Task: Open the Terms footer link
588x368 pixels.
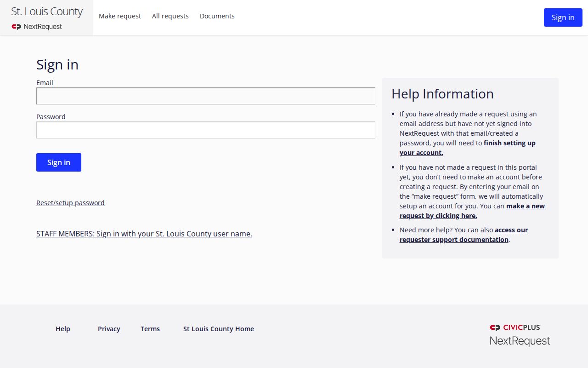Action: pyautogui.click(x=150, y=329)
